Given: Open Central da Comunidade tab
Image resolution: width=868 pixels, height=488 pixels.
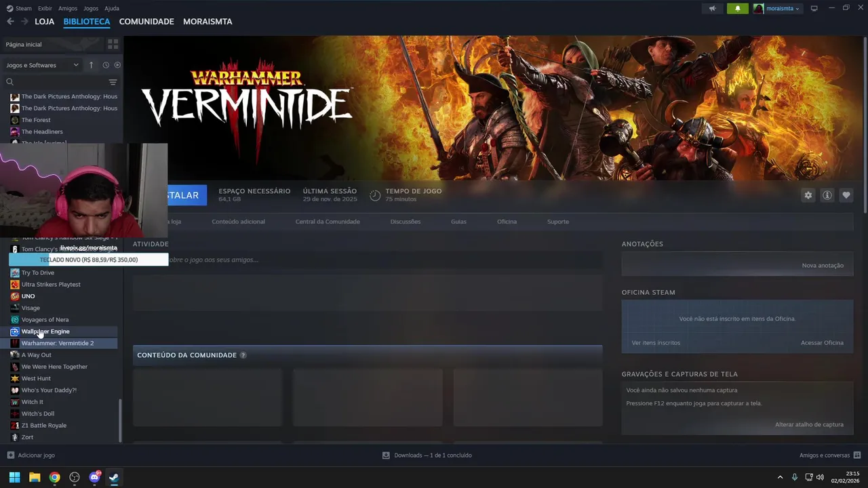Looking at the screenshot, I should 328,222.
